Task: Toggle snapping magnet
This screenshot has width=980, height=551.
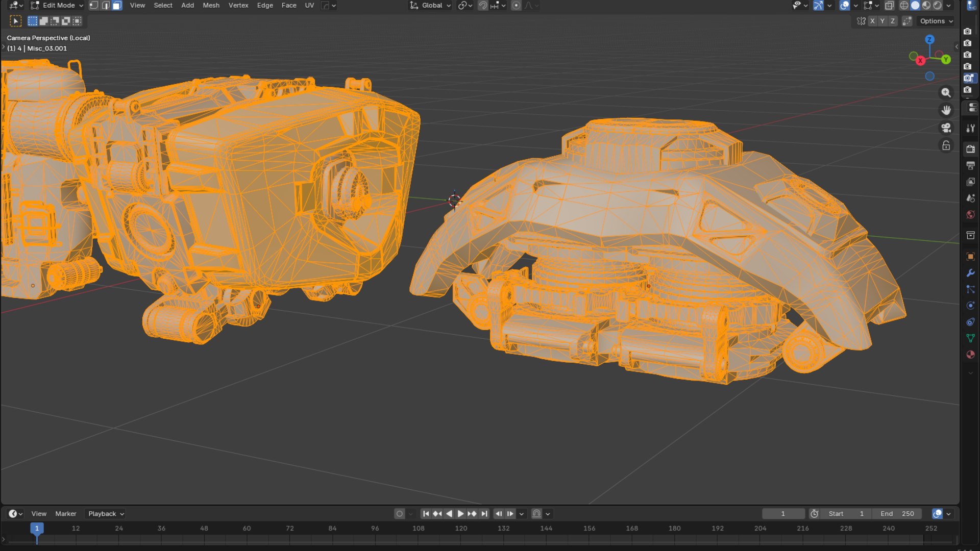Action: [482, 6]
